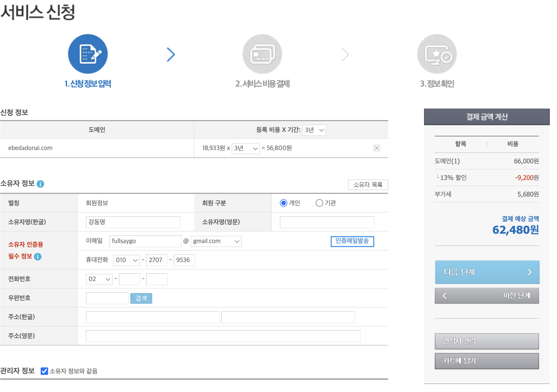Open the 010 mobile prefix dropdown
557x392 pixels.
(127, 260)
